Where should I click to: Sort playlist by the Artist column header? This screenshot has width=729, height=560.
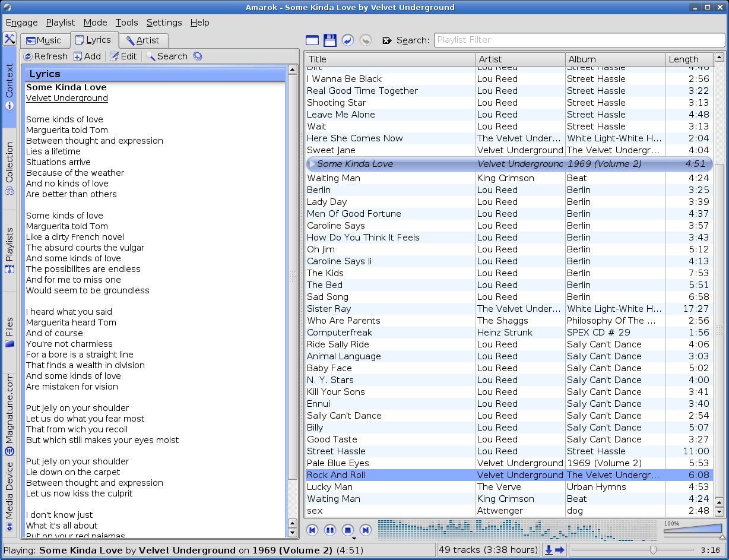tap(521, 59)
